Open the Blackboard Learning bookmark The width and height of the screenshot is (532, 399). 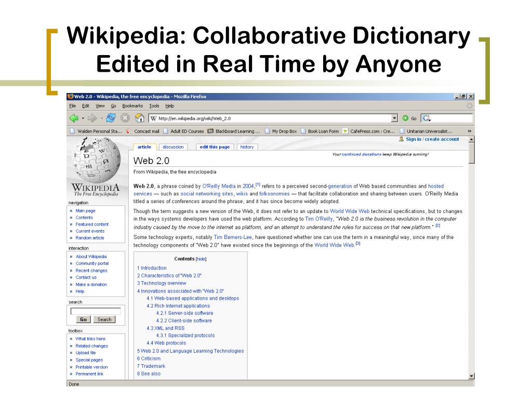click(x=234, y=131)
